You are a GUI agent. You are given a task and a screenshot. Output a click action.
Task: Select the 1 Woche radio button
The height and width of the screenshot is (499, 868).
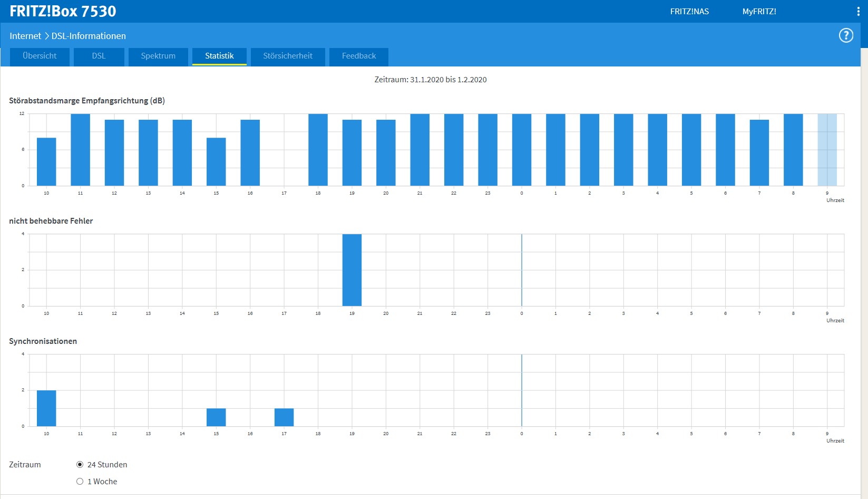point(80,482)
